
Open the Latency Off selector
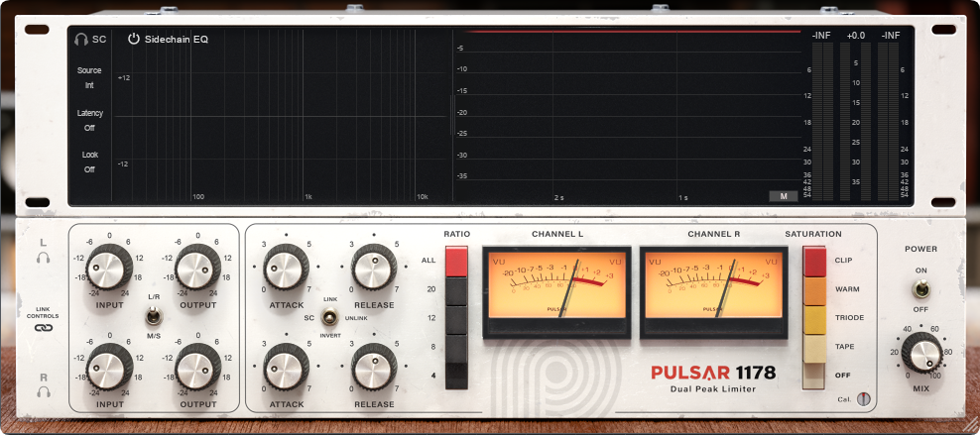tap(89, 121)
